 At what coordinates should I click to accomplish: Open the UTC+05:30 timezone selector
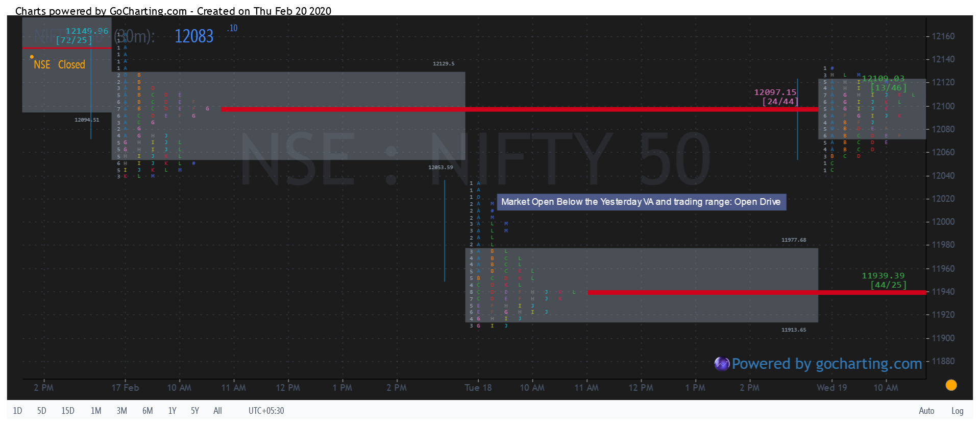click(x=266, y=411)
